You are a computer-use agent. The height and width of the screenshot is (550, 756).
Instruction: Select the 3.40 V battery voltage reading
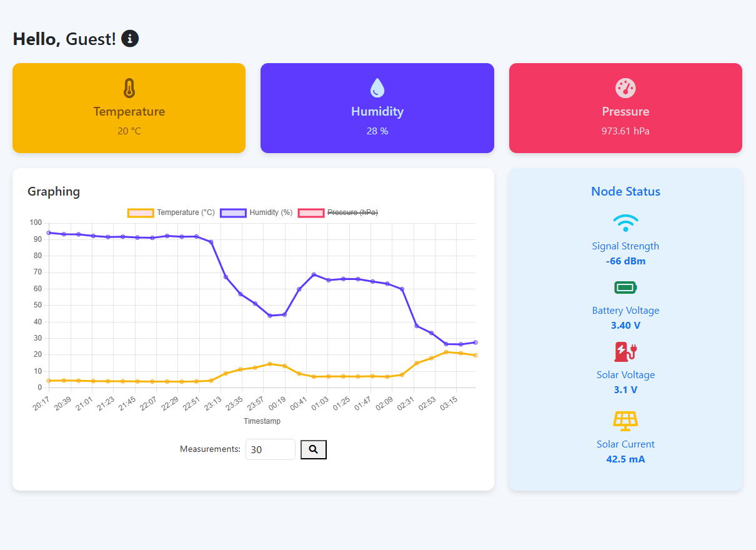(625, 326)
